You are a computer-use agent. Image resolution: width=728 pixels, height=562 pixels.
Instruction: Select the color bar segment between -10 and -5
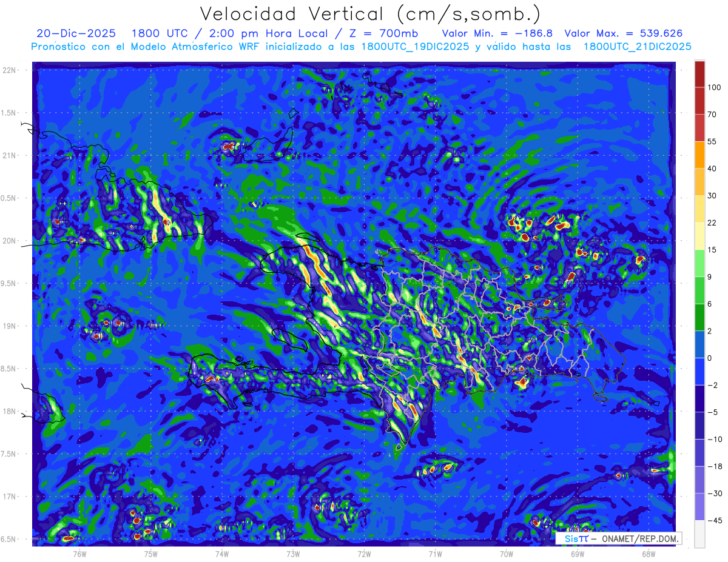(x=699, y=425)
